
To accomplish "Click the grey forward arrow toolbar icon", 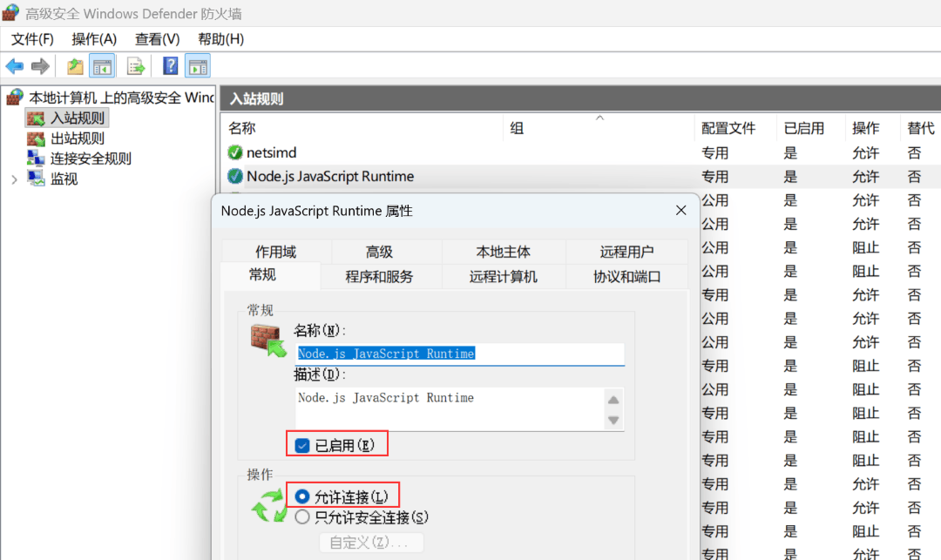I will coord(40,66).
